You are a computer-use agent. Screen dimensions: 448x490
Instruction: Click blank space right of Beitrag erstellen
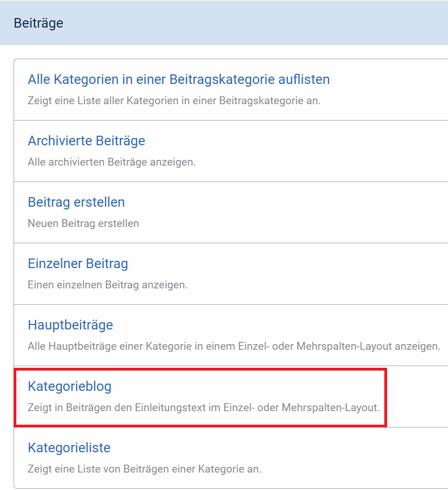(x=282, y=202)
